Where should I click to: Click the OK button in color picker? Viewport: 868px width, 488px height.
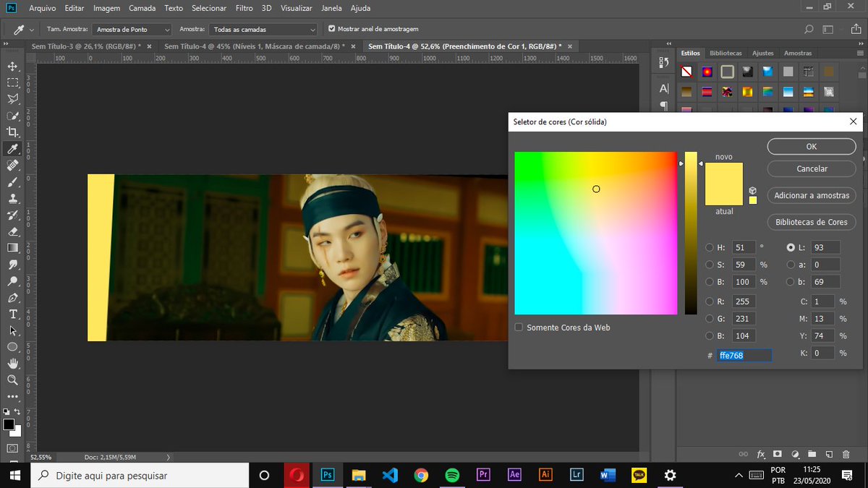(x=811, y=146)
